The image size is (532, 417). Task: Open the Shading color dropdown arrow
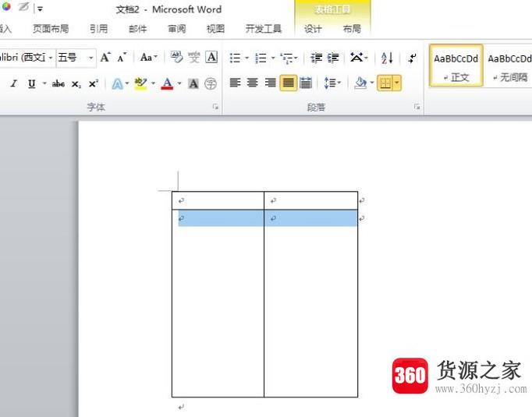tap(372, 83)
